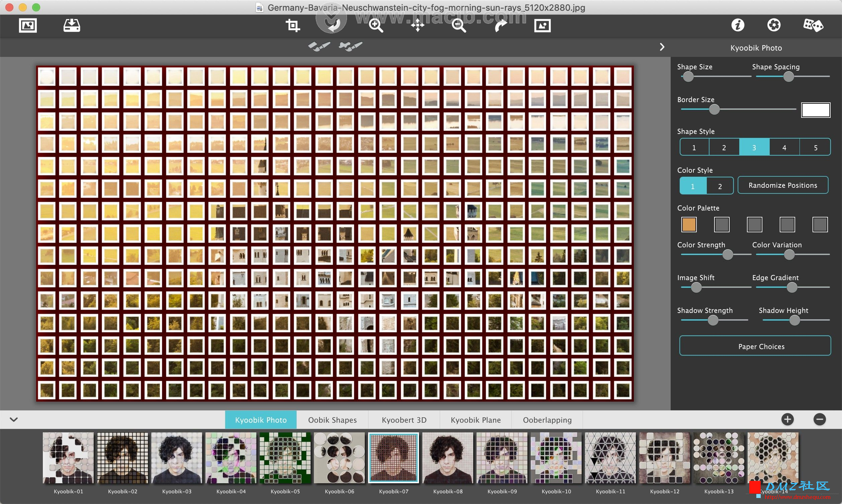Click the file icon in window title
The height and width of the screenshot is (504, 842).
tap(259, 7)
